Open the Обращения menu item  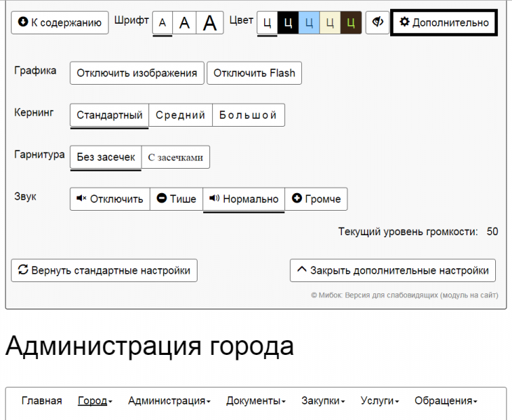pos(445,401)
